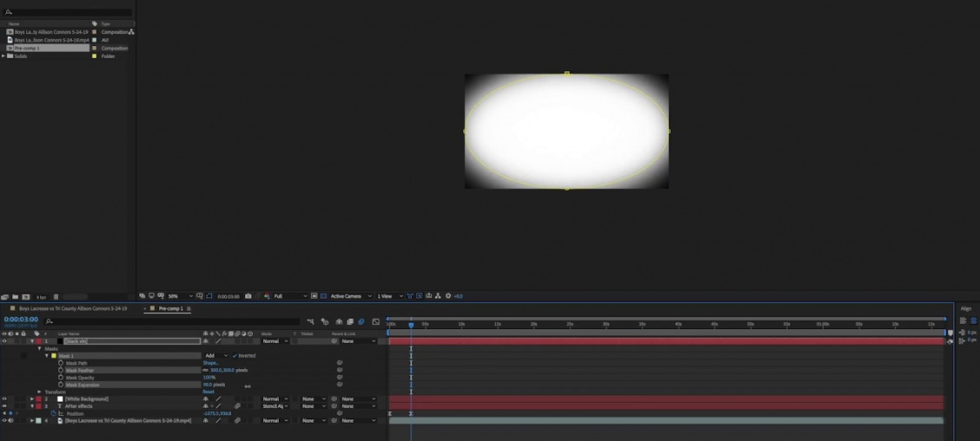980x441 pixels.
Task: Hide the After effects text layer eye icon
Action: click(x=4, y=406)
